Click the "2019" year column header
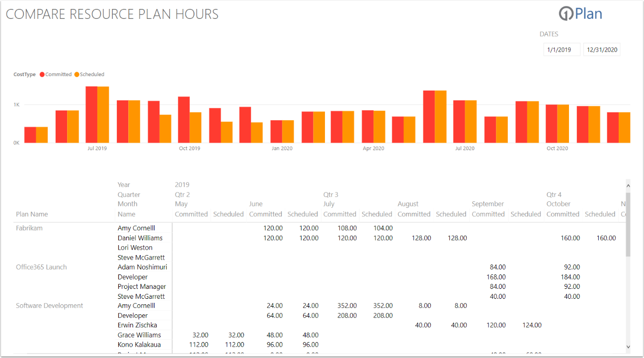The image size is (644, 358). (x=182, y=185)
